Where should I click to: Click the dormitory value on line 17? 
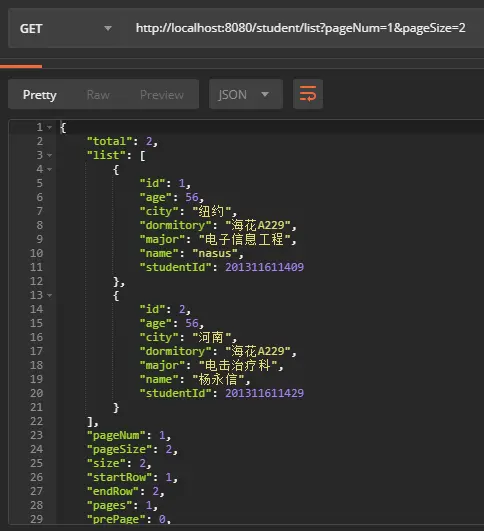pos(258,352)
